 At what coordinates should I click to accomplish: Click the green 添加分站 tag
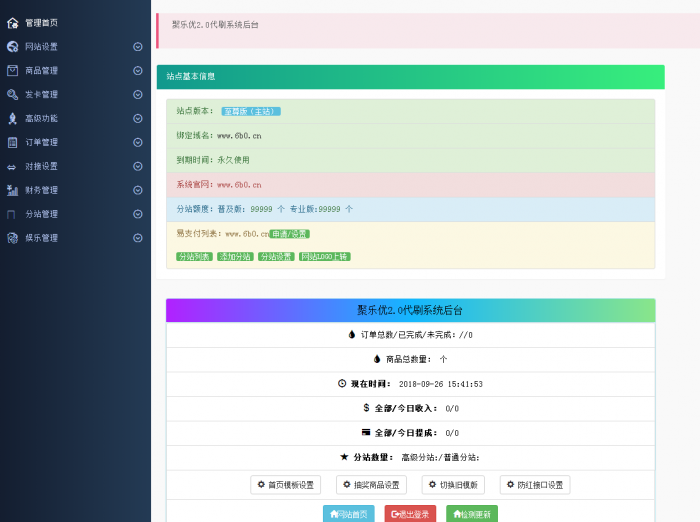234,257
